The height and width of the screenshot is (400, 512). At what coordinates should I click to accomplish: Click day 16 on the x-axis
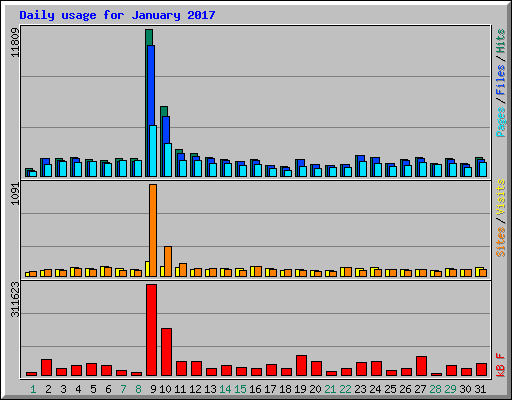tap(255, 389)
